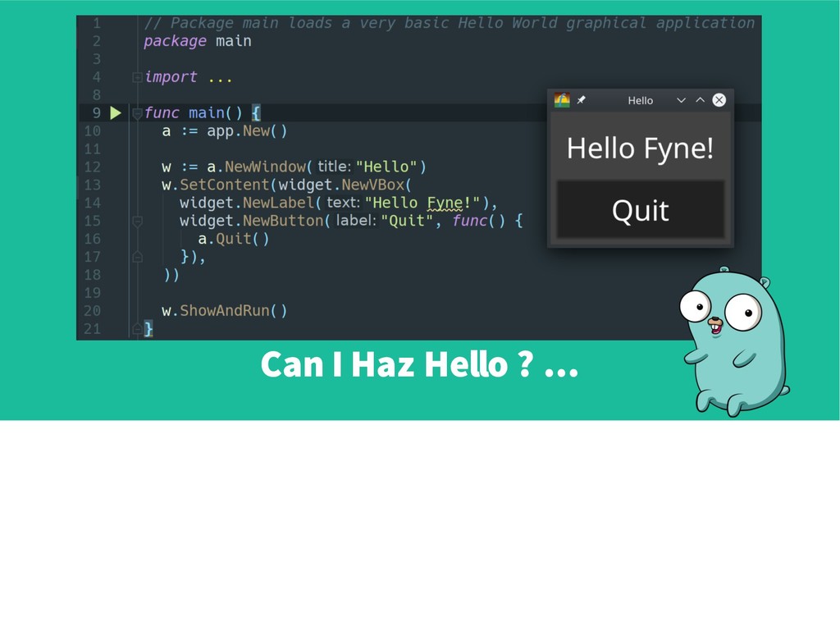This screenshot has height=631, width=840.
Task: Expand the folded import block
Action: [137, 78]
